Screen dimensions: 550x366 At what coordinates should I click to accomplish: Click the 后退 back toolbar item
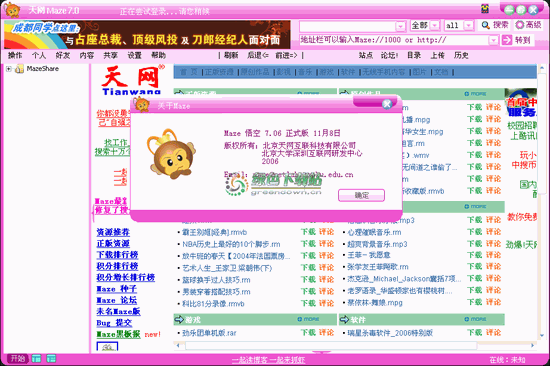coord(258,55)
